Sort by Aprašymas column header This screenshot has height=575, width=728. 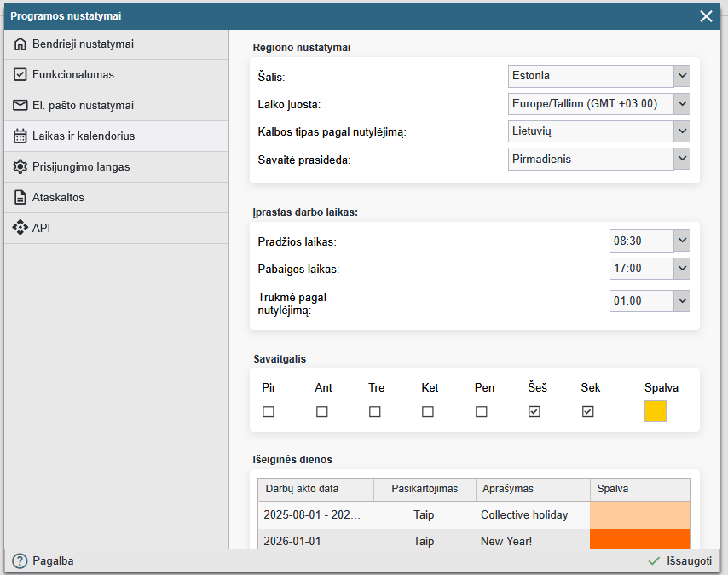[533, 489]
